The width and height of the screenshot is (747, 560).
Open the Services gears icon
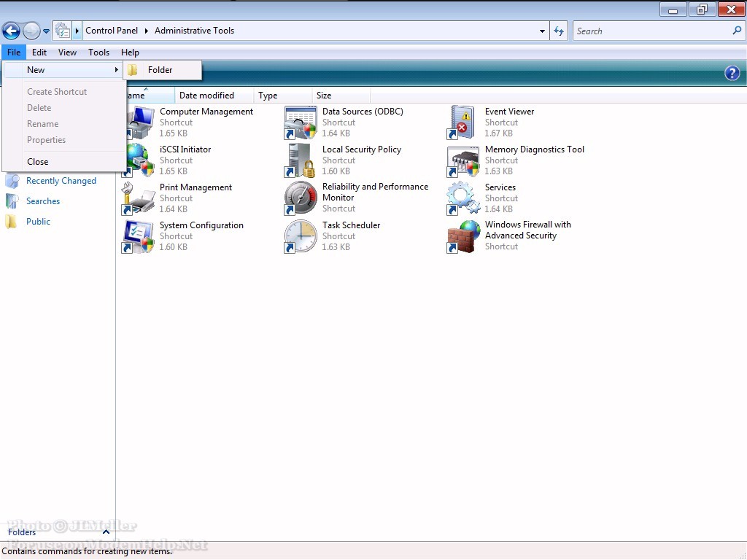pos(463,198)
